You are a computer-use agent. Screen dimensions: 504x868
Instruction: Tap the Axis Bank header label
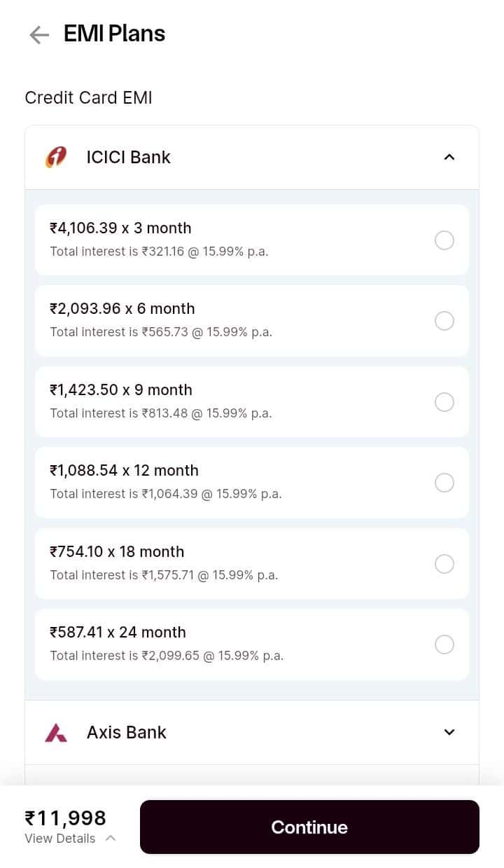127,732
